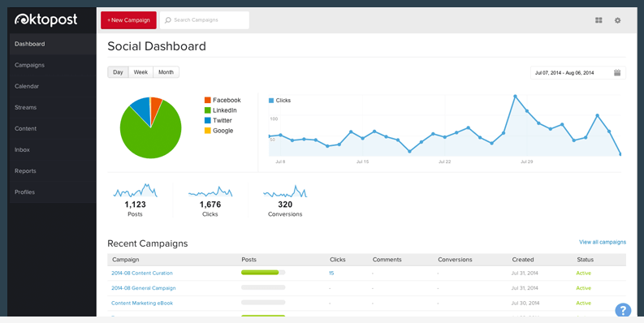Viewport: 644px width, 323px height.
Task: Click the Facebook orange legend swatch
Action: [207, 100]
